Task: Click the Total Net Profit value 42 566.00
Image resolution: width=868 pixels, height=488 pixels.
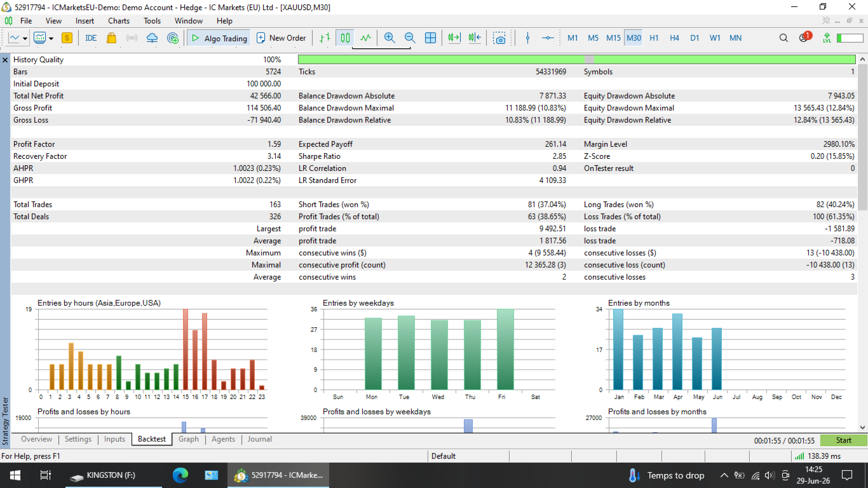Action: (x=265, y=96)
